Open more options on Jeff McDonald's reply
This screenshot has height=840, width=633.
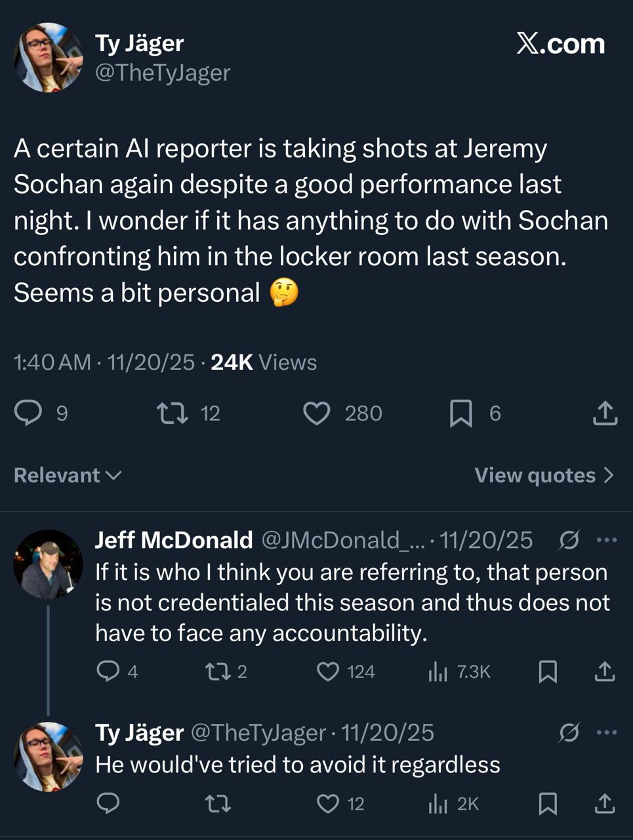coord(606,540)
